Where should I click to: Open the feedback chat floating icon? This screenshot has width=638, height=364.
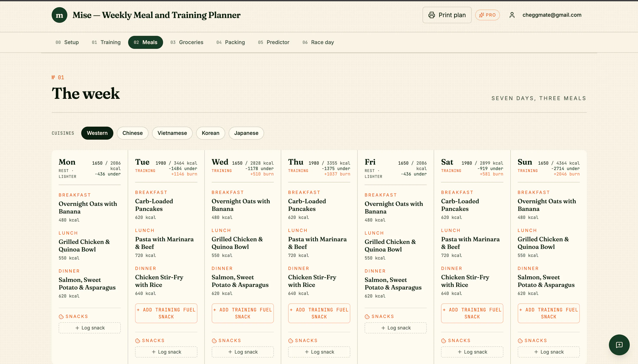[619, 345]
